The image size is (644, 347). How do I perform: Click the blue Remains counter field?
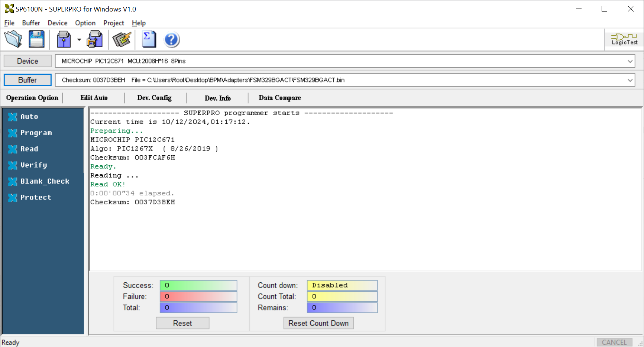point(342,308)
